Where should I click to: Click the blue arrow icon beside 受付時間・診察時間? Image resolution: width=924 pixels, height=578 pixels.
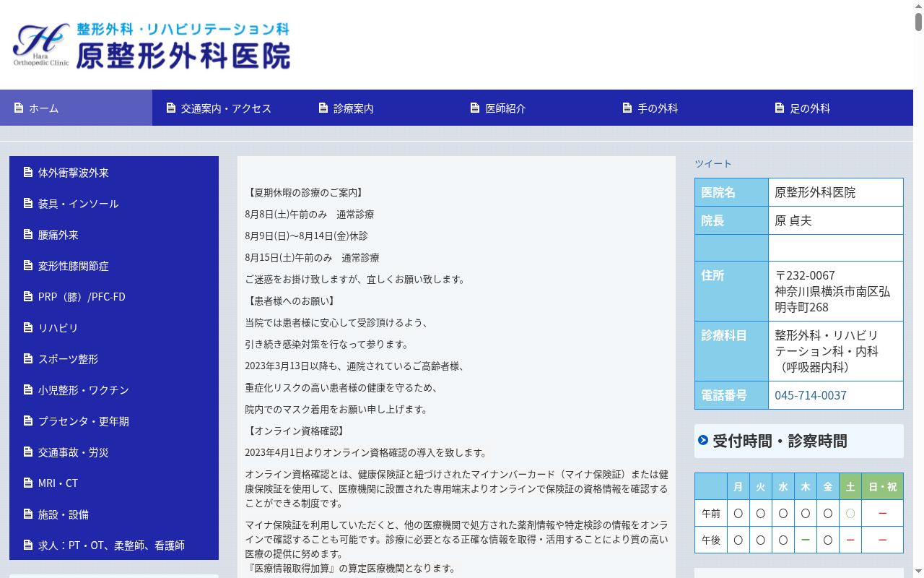(x=703, y=440)
